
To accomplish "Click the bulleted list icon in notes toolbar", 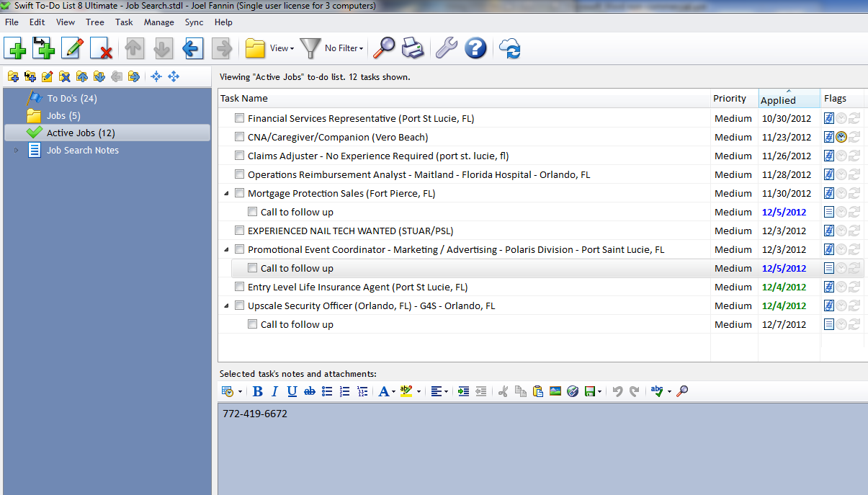I will click(327, 391).
